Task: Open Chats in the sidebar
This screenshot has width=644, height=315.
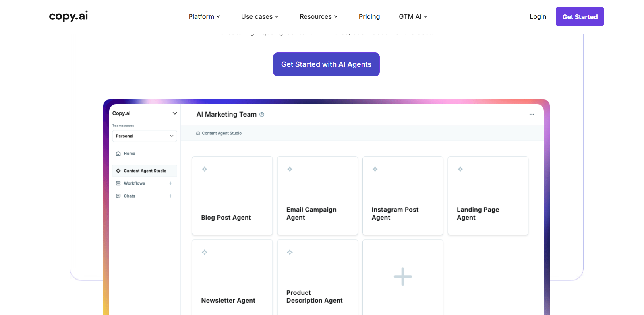Action: click(130, 196)
